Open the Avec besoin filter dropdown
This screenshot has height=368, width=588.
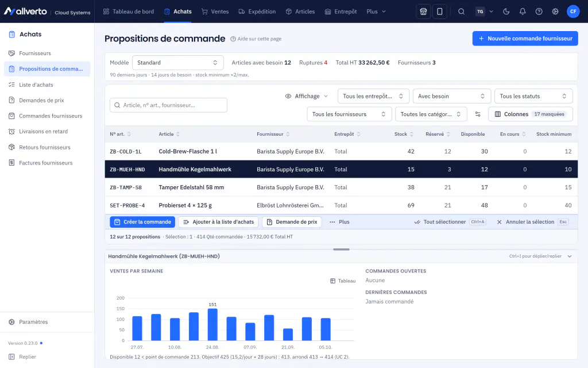[x=451, y=96]
